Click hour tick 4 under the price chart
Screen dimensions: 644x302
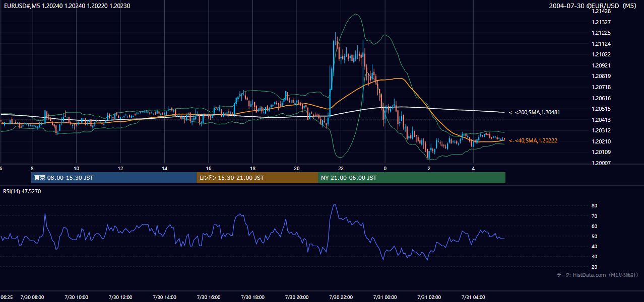coord(473,168)
